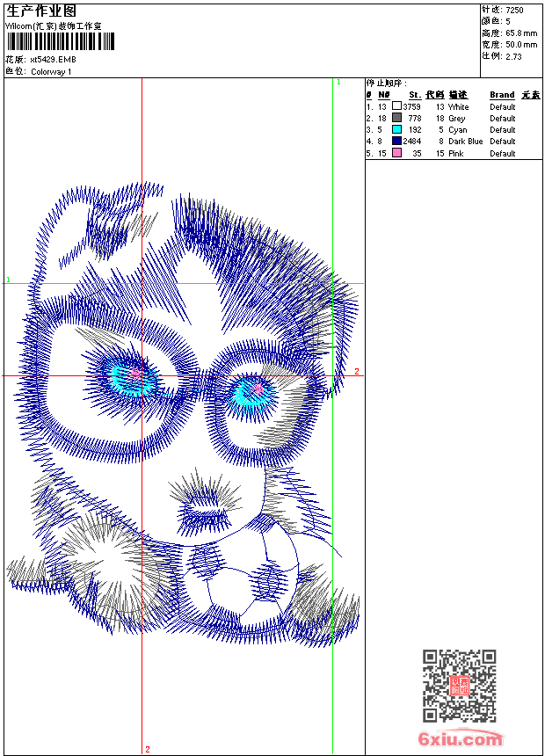The height and width of the screenshot is (756, 545).
Task: Click the White thread color swatch
Action: tap(396, 105)
